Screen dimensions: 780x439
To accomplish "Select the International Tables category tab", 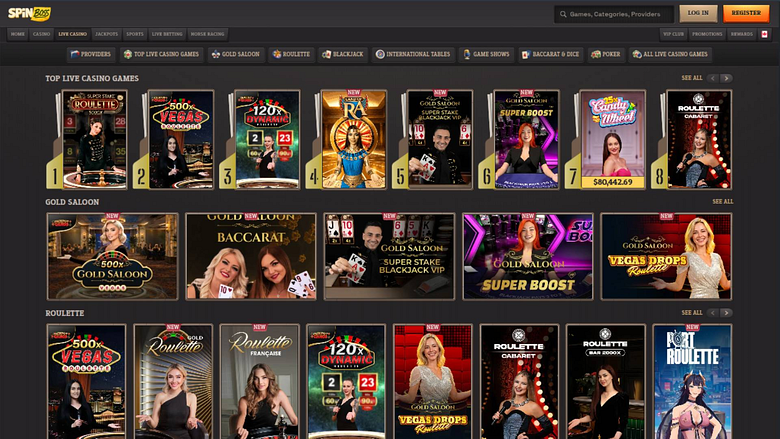I will coord(413,54).
